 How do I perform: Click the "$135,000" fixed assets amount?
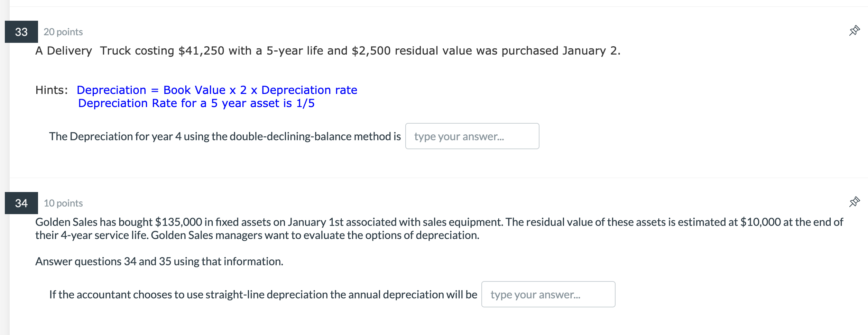178,222
